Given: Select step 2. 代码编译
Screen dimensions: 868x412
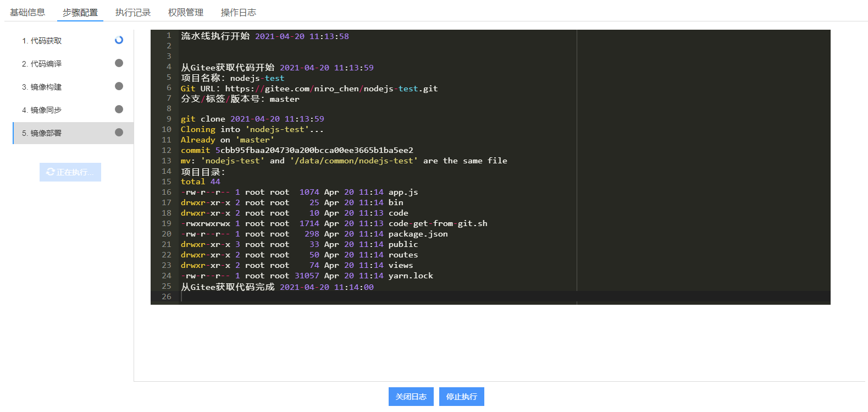Looking at the screenshot, I should point(73,64).
